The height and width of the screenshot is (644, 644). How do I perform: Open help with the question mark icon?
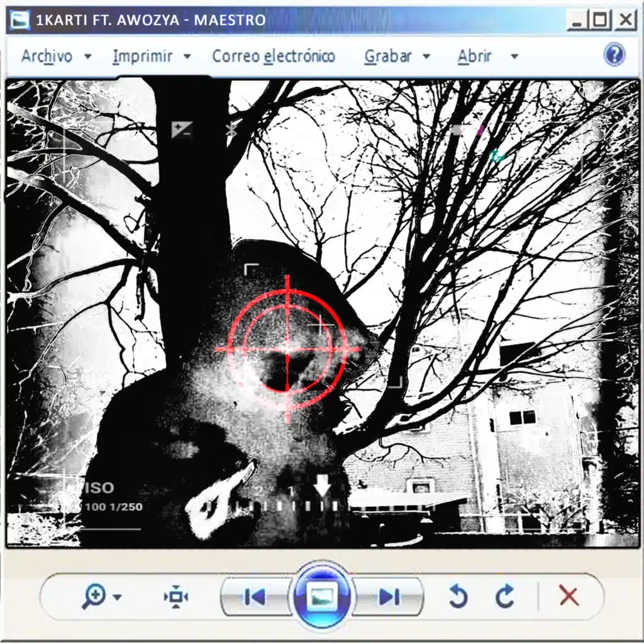tap(614, 55)
